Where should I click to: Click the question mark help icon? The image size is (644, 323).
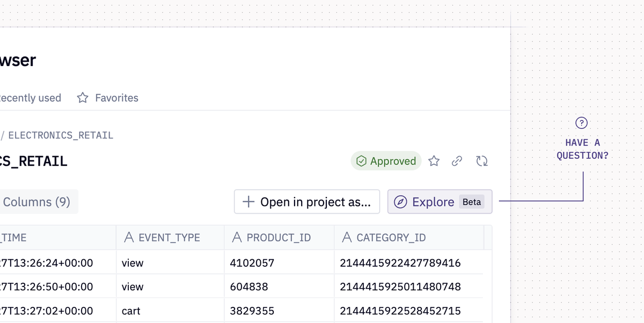click(581, 123)
